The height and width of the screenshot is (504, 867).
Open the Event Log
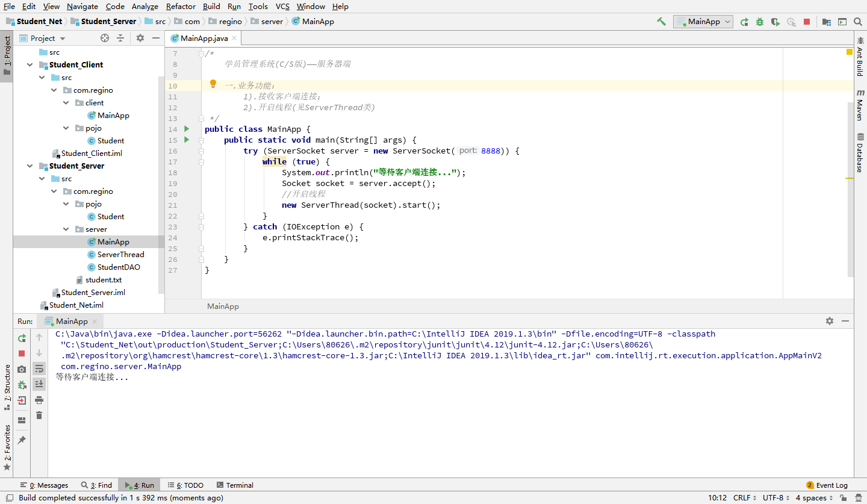(827, 485)
